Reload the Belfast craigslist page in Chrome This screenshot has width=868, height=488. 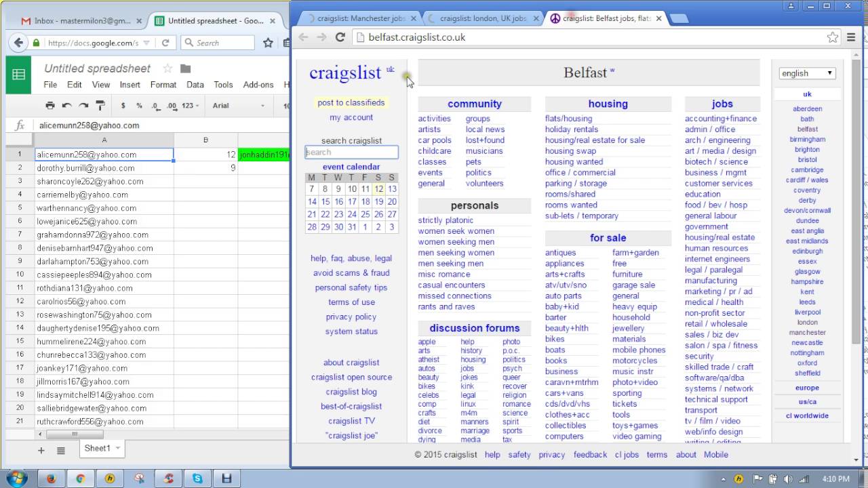coord(340,37)
